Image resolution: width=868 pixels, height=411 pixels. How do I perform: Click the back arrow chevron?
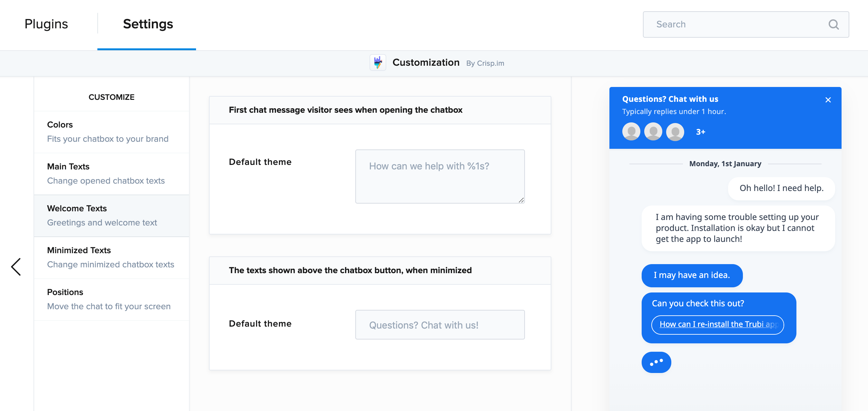[16, 267]
